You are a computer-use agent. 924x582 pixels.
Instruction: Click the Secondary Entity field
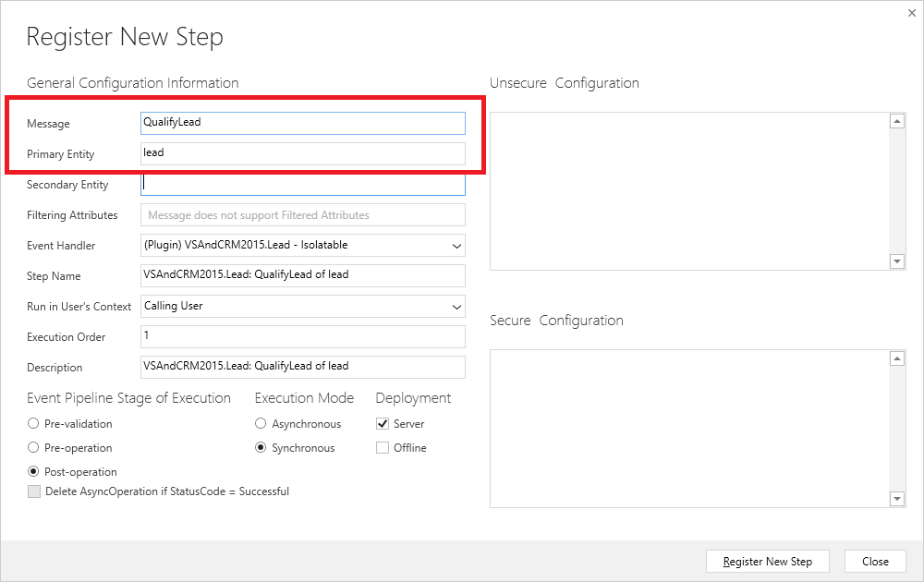click(302, 184)
